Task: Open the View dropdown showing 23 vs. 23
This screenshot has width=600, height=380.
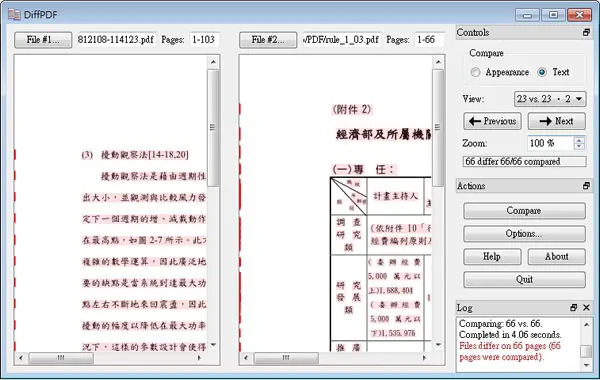Action: (x=550, y=99)
